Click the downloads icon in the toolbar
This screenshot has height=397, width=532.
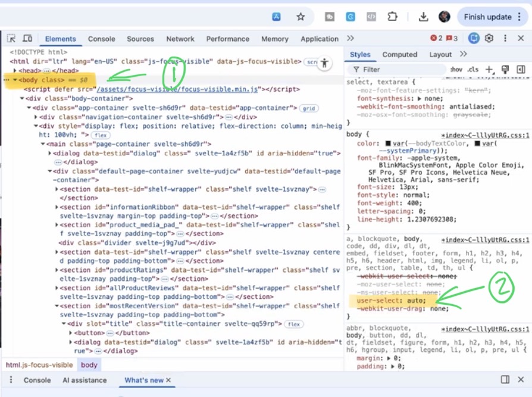point(424,16)
